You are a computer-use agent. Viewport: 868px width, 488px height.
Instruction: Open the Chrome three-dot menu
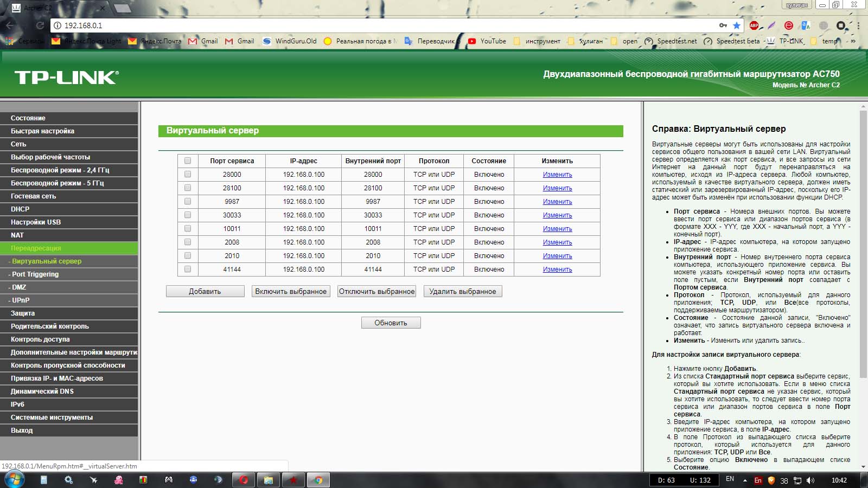[858, 25]
